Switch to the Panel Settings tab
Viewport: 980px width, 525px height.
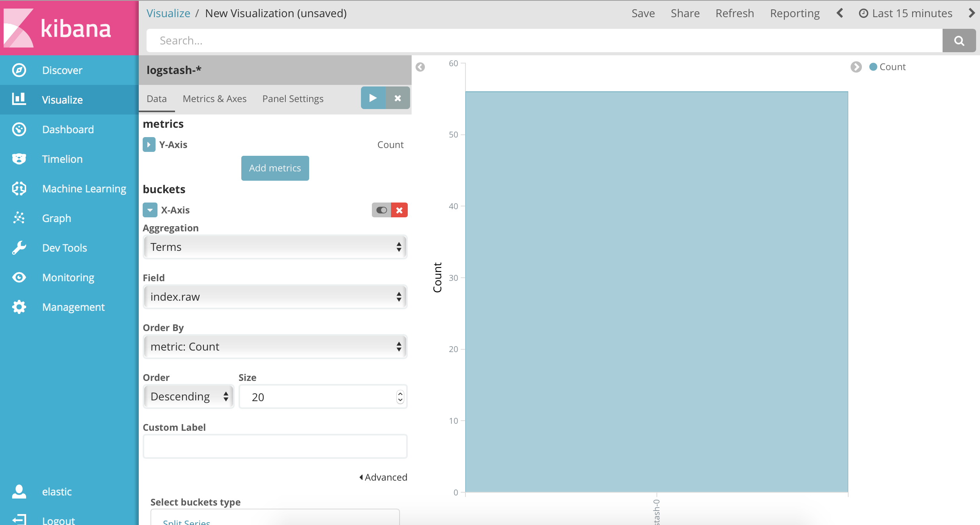tap(293, 99)
